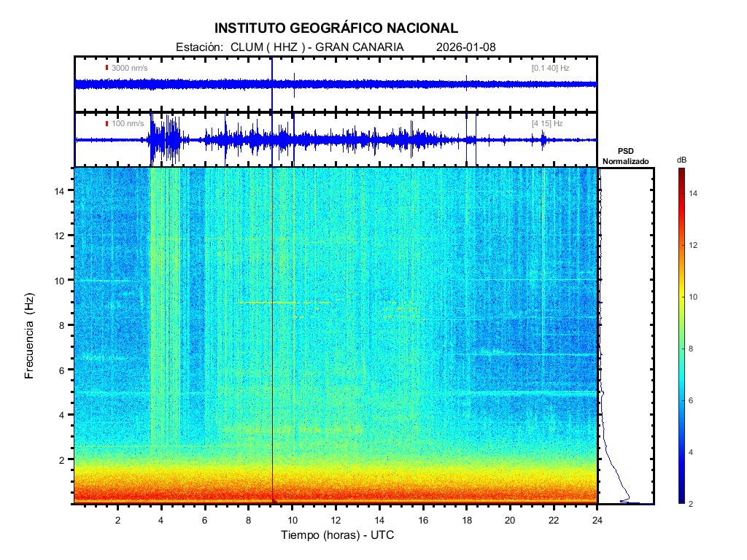The image size is (747, 560).
Task: Click hour 2 on the time axis
Action: [x=118, y=519]
